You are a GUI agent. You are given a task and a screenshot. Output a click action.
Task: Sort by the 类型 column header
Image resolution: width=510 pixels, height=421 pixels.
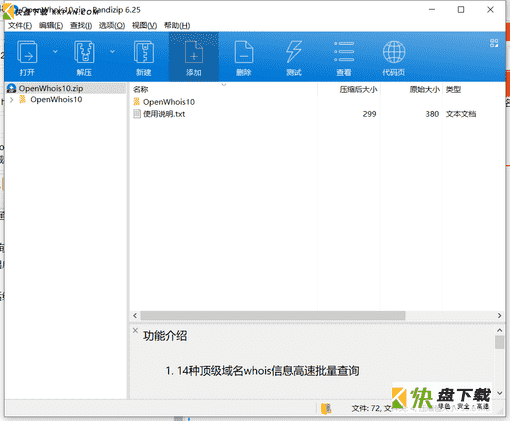pos(453,89)
